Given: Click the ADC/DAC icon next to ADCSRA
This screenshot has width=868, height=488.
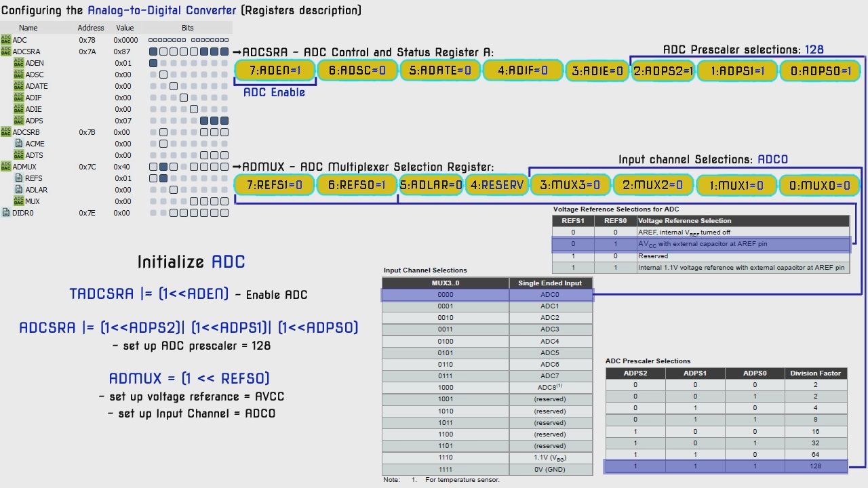Looking at the screenshot, I should pyautogui.click(x=6, y=52).
